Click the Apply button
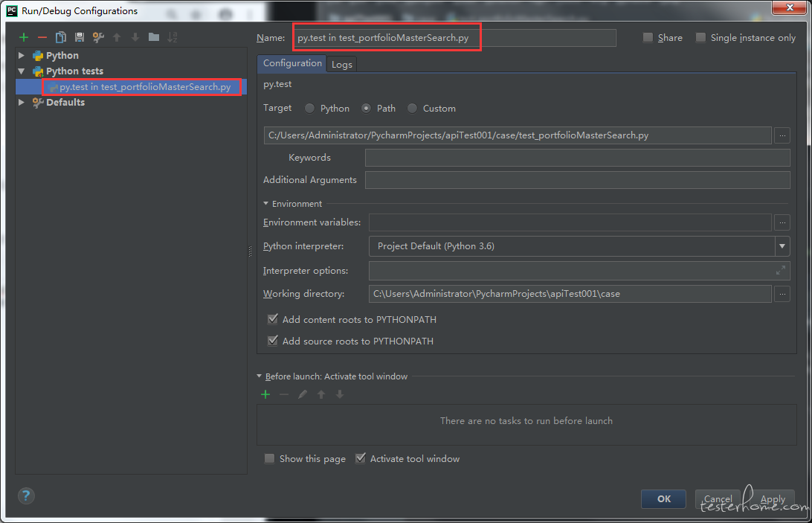 pos(772,499)
